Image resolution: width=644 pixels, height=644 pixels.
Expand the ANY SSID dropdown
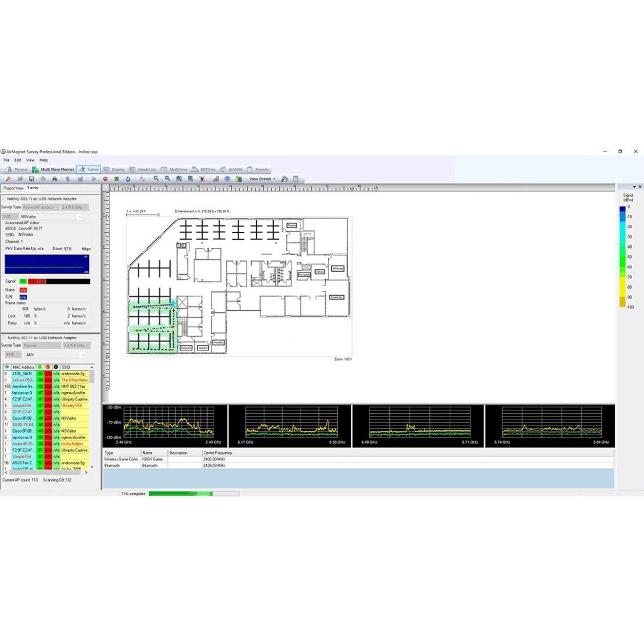82,355
